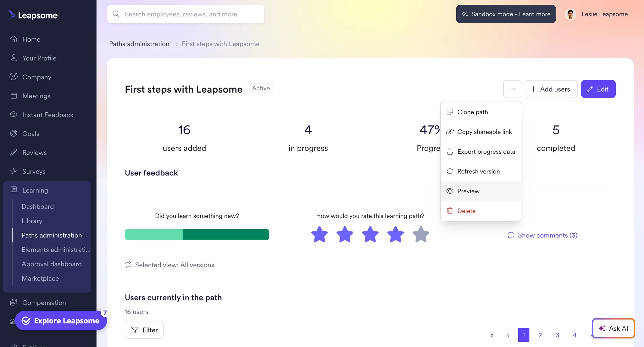Click the Leapsome logo icon
Image resolution: width=644 pixels, height=347 pixels.
click(x=12, y=14)
